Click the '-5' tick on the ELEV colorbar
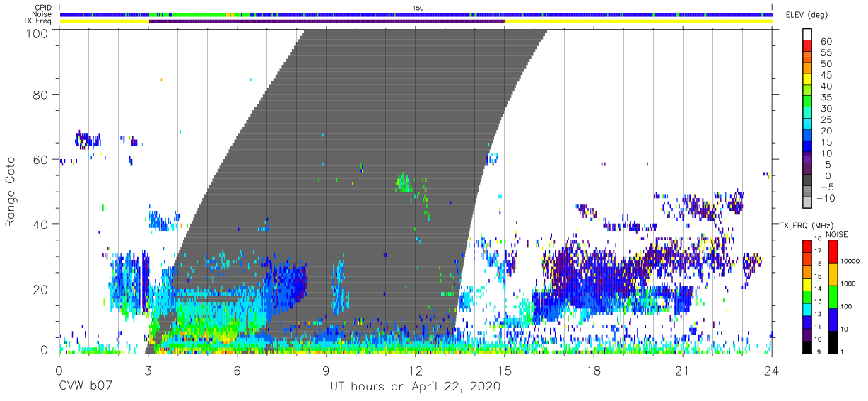The width and height of the screenshot is (868, 401). tap(826, 187)
